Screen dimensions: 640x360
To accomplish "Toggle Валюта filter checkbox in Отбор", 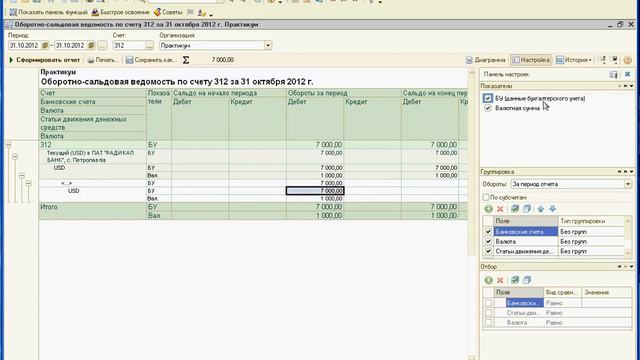I will point(488,323).
